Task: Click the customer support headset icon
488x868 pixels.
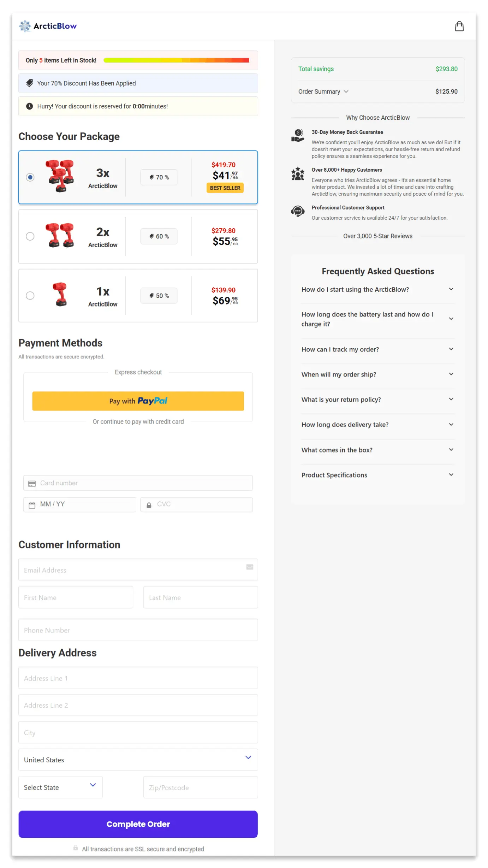Action: tap(297, 211)
